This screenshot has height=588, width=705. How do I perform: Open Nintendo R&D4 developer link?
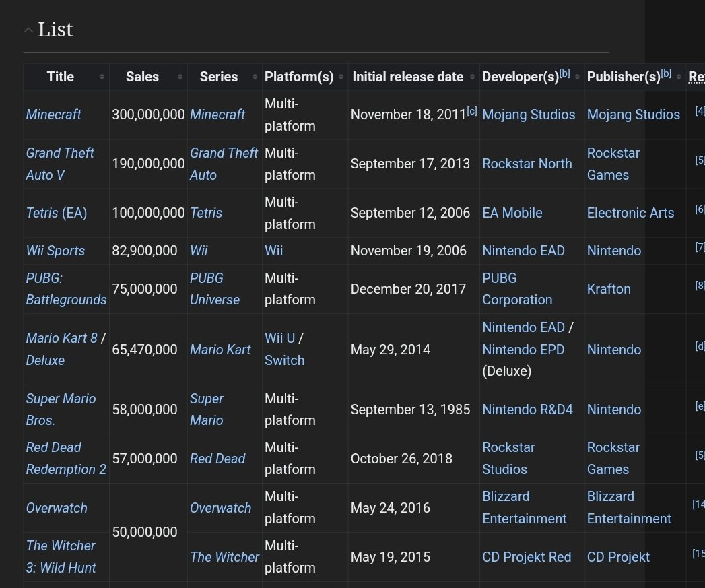tap(527, 410)
